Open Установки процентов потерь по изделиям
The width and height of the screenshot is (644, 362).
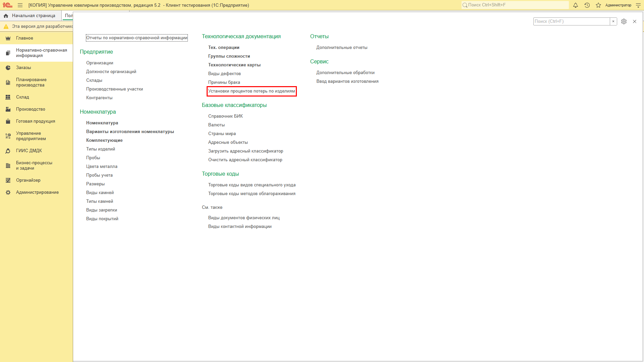pyautogui.click(x=251, y=91)
